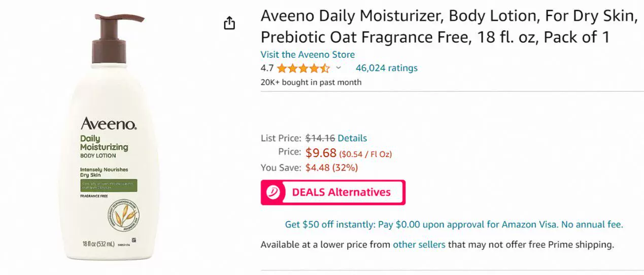Click the $9.68 price
The width and height of the screenshot is (644, 275).
(x=321, y=153)
